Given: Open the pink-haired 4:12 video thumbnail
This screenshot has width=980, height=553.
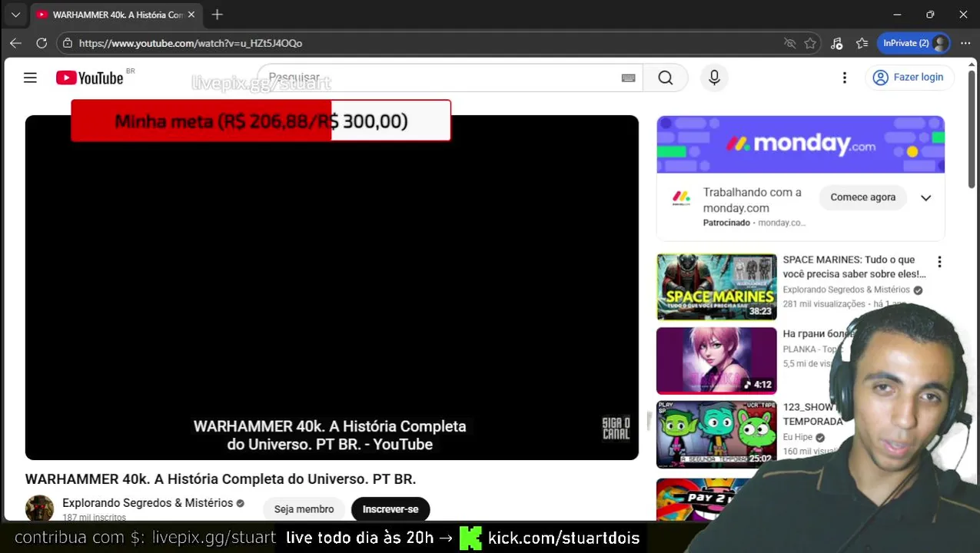Looking at the screenshot, I should pos(716,360).
